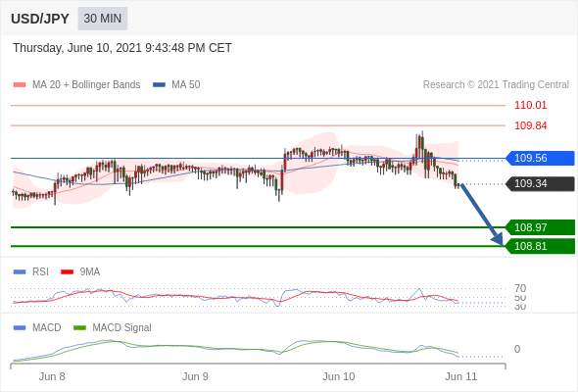Click the Jun 9 date axis label
The height and width of the screenshot is (392, 578).
point(195,376)
